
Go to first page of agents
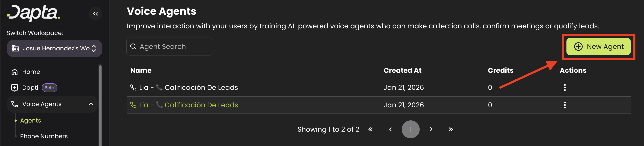pyautogui.click(x=370, y=129)
